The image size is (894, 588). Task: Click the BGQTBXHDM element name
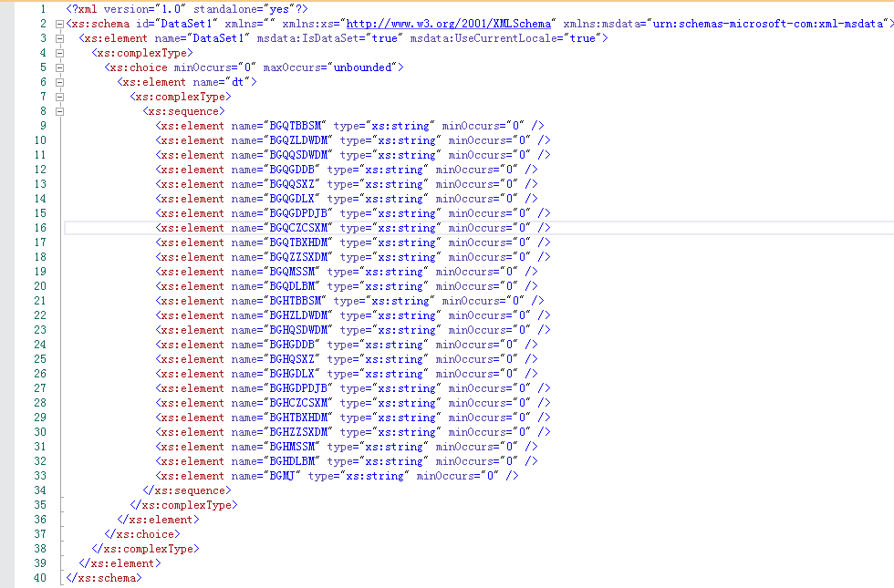(299, 242)
